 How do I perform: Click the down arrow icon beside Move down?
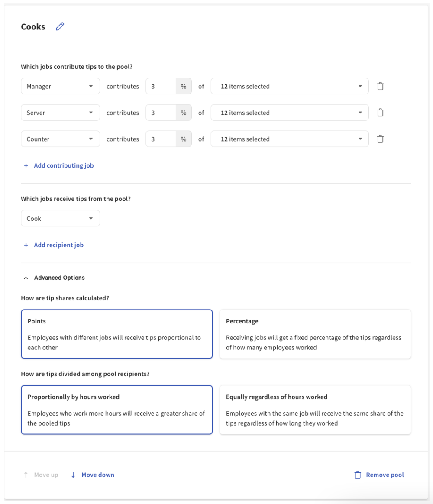73,475
